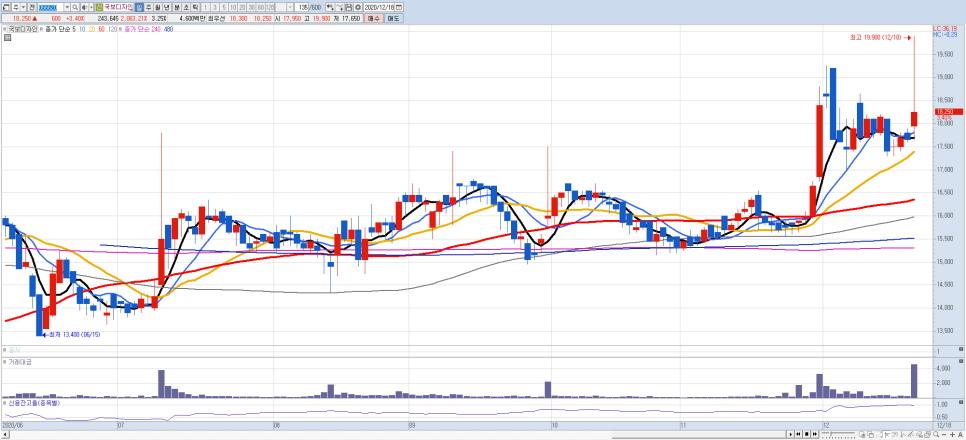The image size is (966, 440).
Task: Click the speaker sound icon
Action: 84,7
